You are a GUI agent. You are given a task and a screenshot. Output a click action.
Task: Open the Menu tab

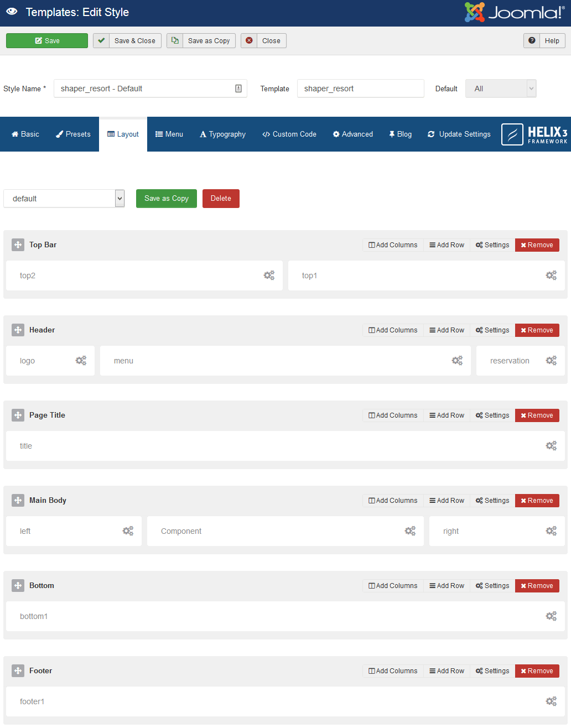[169, 134]
